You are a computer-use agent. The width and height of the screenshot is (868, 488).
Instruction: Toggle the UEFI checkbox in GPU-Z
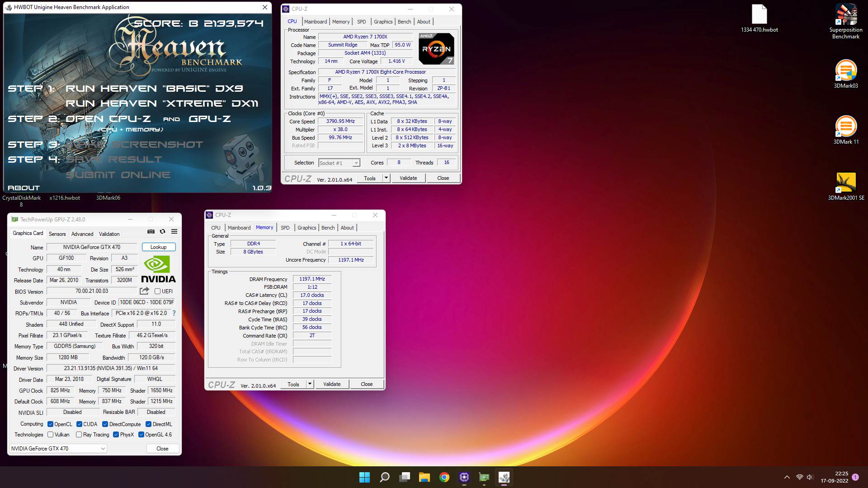pyautogui.click(x=157, y=291)
